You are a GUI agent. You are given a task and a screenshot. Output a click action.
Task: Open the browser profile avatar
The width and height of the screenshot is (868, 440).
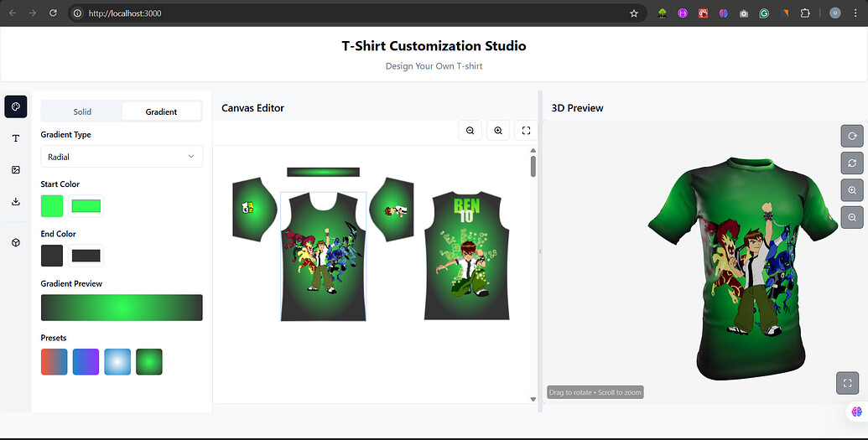coord(834,13)
